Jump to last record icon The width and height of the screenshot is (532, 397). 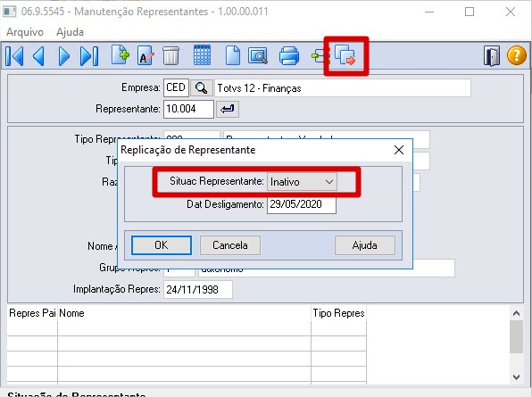click(x=89, y=56)
